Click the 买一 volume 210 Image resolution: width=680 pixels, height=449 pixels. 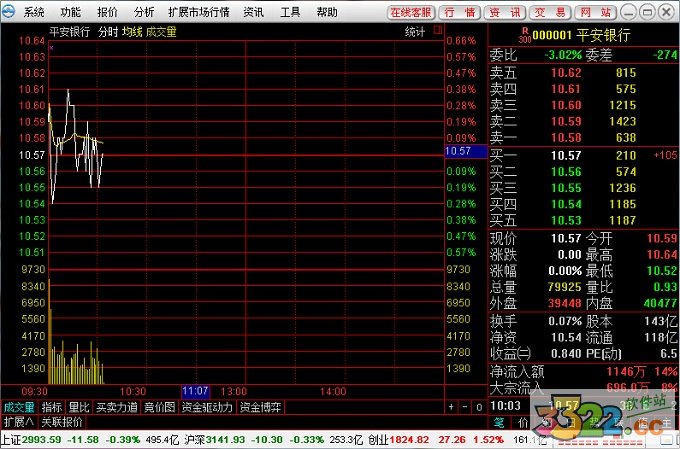(x=626, y=155)
